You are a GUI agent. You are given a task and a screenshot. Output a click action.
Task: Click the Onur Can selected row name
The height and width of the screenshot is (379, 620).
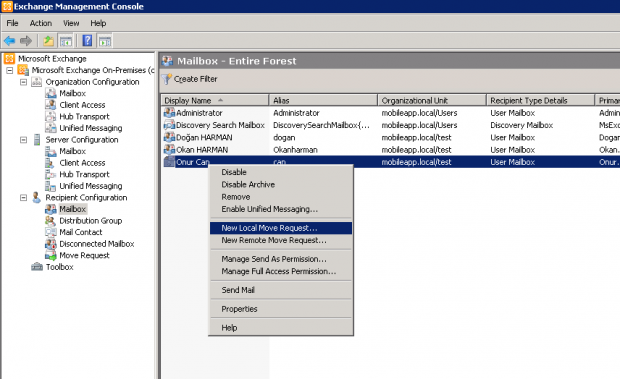(x=193, y=162)
